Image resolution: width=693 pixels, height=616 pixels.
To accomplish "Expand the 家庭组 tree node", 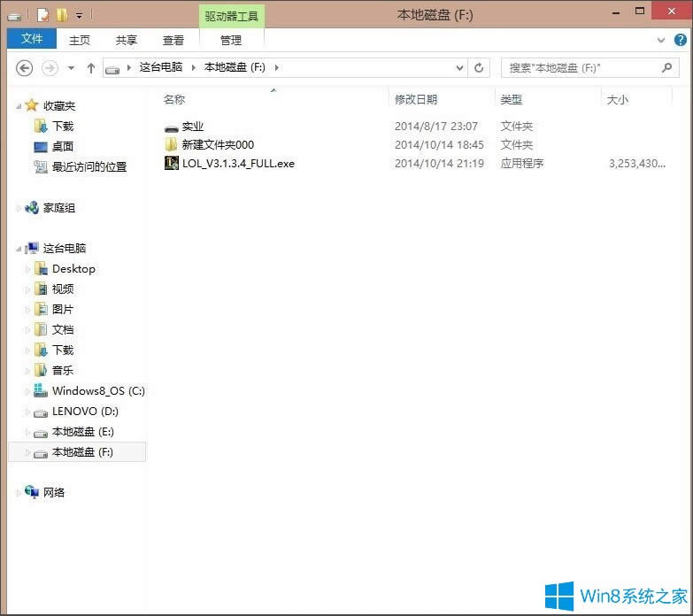I will 19,208.
